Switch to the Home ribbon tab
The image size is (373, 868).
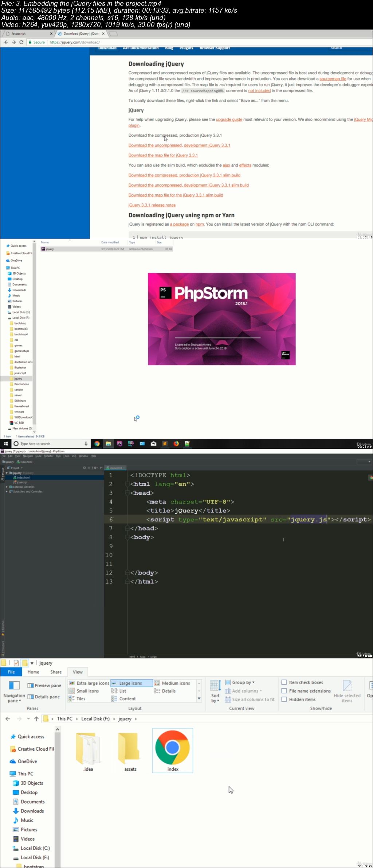33,672
